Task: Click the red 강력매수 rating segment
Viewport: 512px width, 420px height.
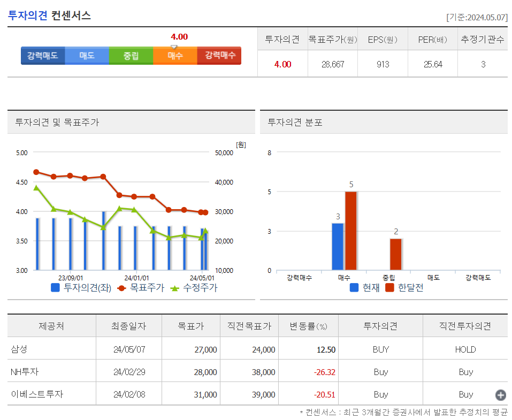Action: point(219,56)
